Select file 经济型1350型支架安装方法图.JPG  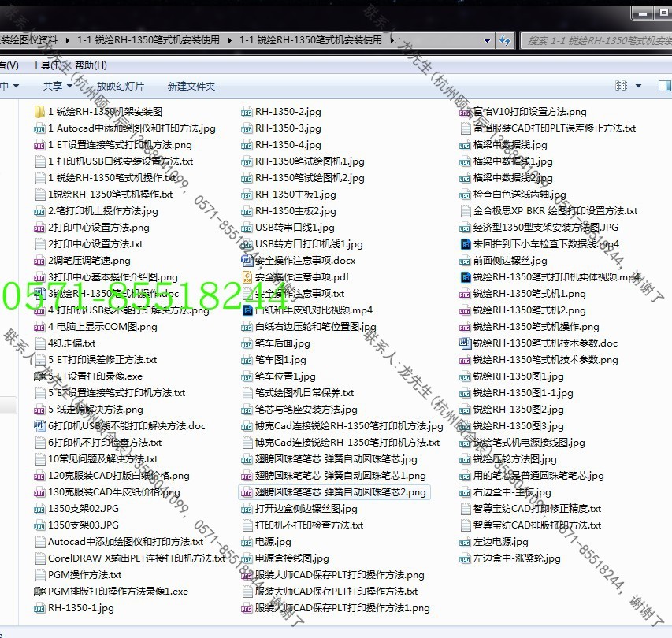[539, 228]
